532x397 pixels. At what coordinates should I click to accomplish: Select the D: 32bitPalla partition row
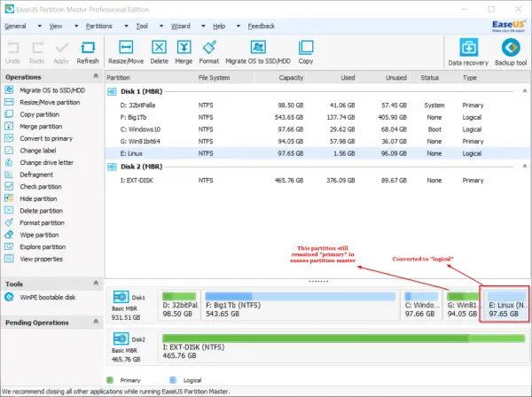317,105
